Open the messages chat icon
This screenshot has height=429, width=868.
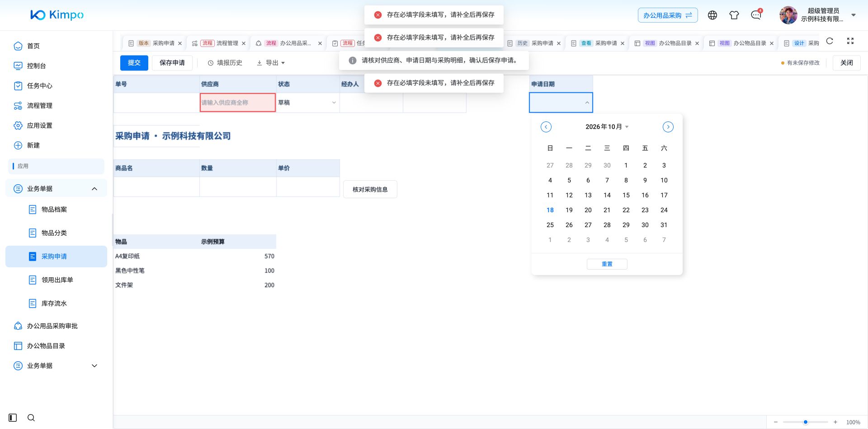756,15
